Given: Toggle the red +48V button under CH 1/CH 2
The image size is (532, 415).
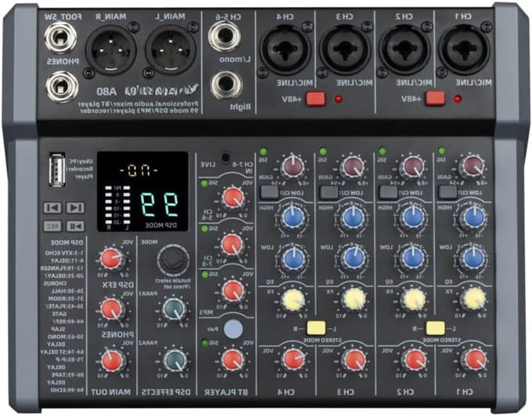Looking at the screenshot, I should pyautogui.click(x=435, y=98).
